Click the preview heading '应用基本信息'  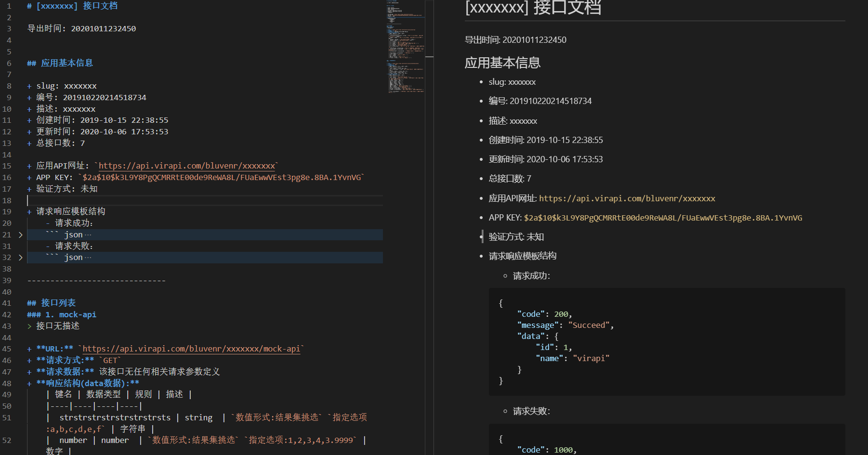(502, 63)
